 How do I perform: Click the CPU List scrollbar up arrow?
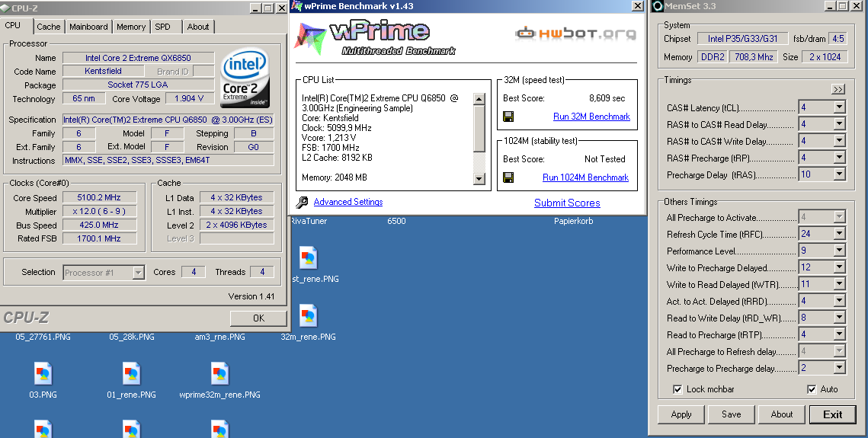[479, 98]
